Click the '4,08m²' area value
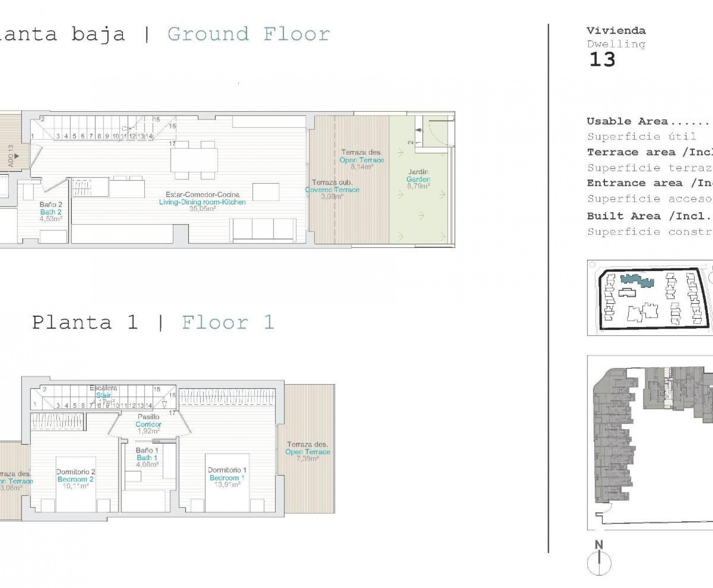This screenshot has height=588, width=713. [x=147, y=465]
